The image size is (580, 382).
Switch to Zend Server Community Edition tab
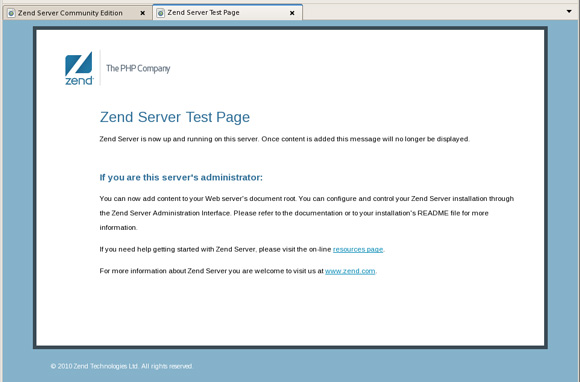coord(78,13)
